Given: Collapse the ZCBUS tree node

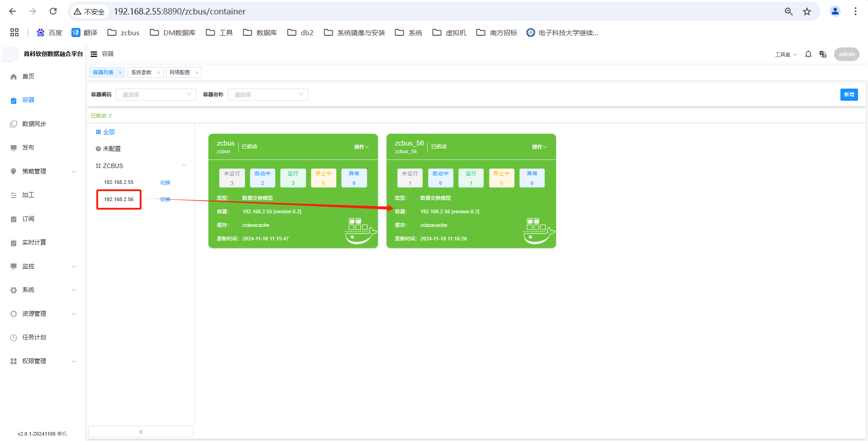Looking at the screenshot, I should [184, 165].
